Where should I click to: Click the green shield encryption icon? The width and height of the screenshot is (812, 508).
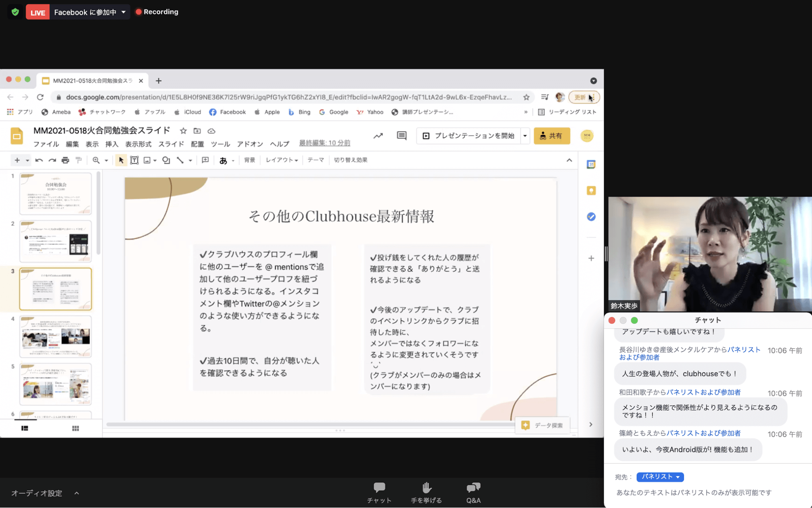point(15,12)
